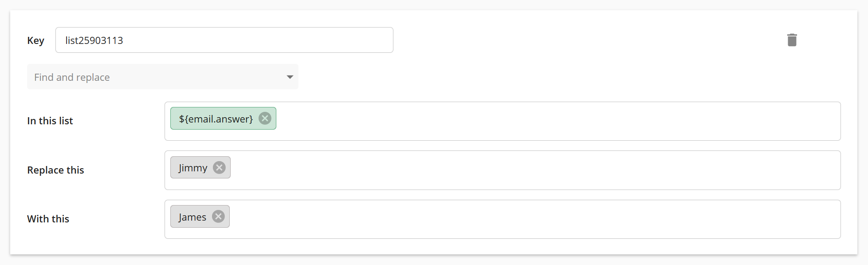Click the dropdown arrow beside Find and replace

290,77
